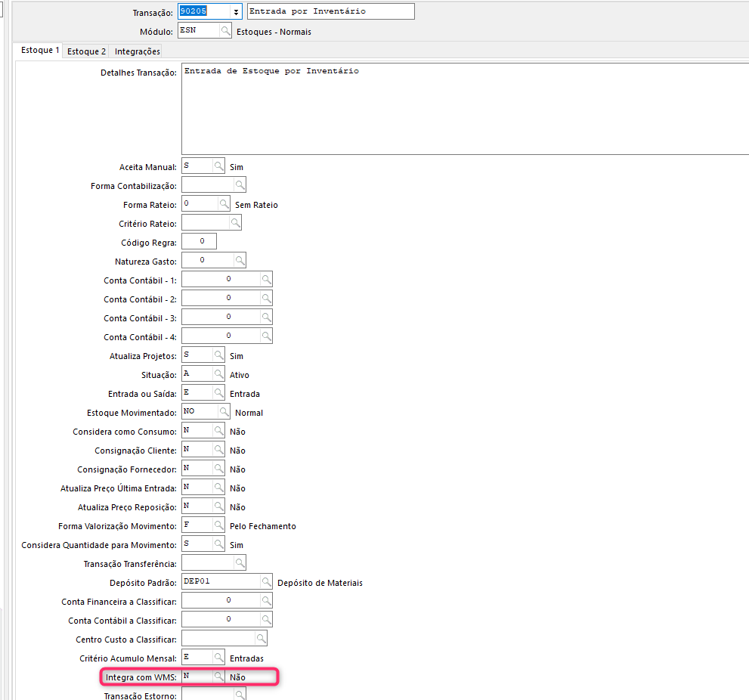This screenshot has width=749, height=700.
Task: Open lookup for Atualiza Preço Reposição
Action: (x=218, y=506)
